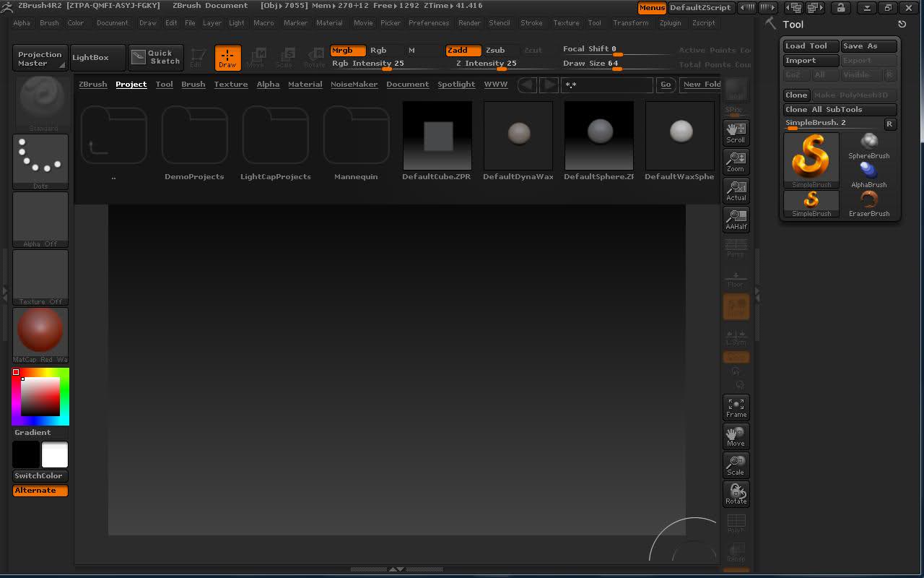The image size is (924, 578).
Task: Open the Projection Master
Action: (x=40, y=59)
